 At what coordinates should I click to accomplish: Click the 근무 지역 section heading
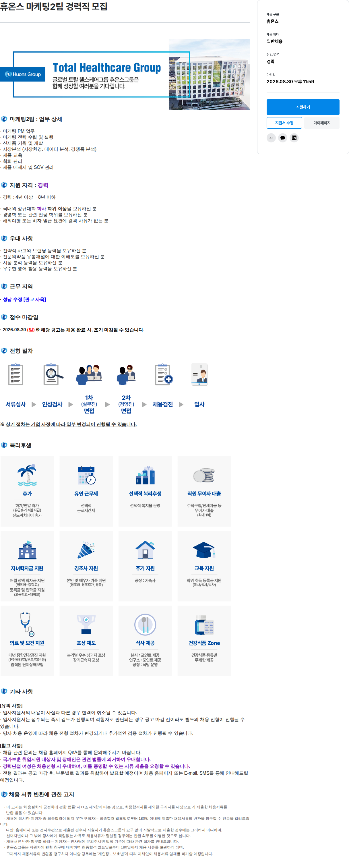21,286
